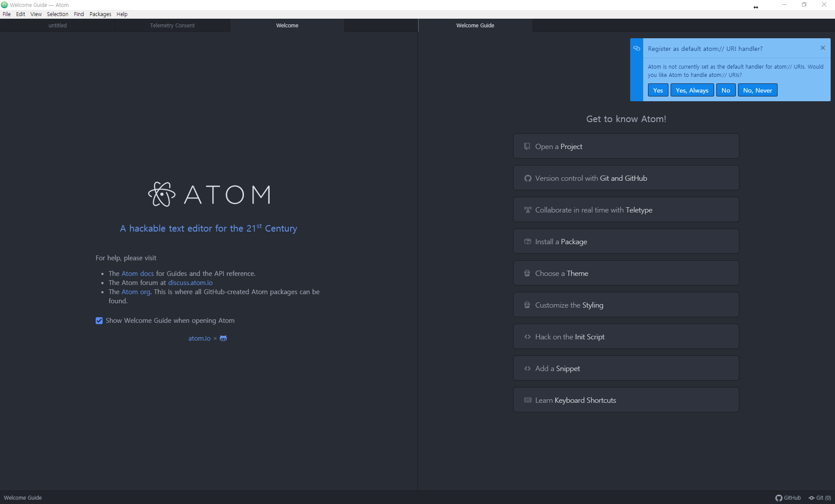Open the discuss.atom.io forum link
Viewport: 835px width, 504px height.
(190, 283)
